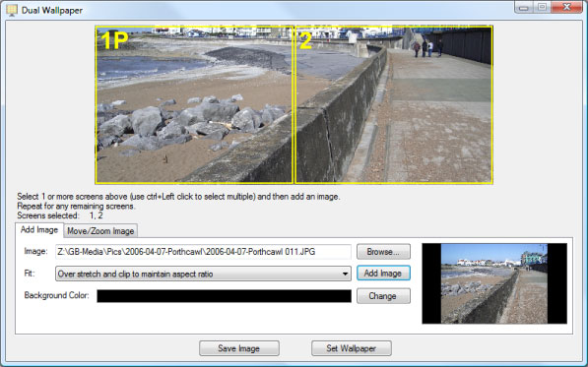Click the Add Image button
588x367 pixels.
click(x=383, y=273)
